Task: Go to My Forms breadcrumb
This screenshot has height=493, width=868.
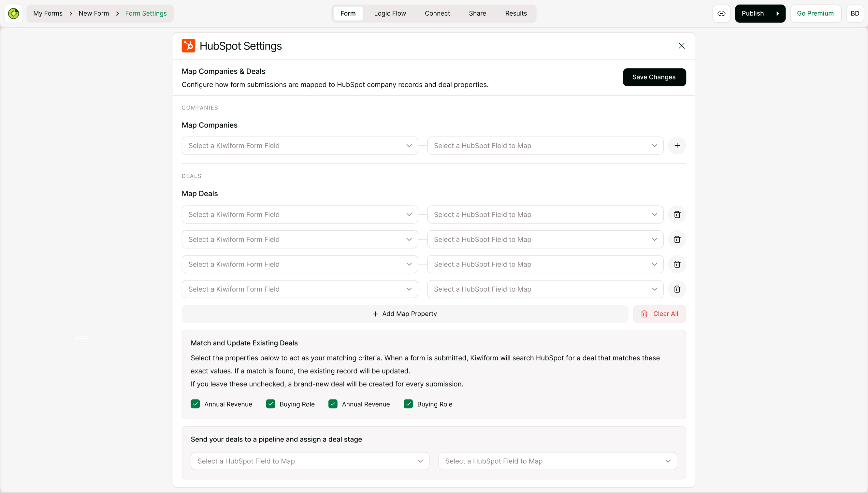Action: coord(48,14)
